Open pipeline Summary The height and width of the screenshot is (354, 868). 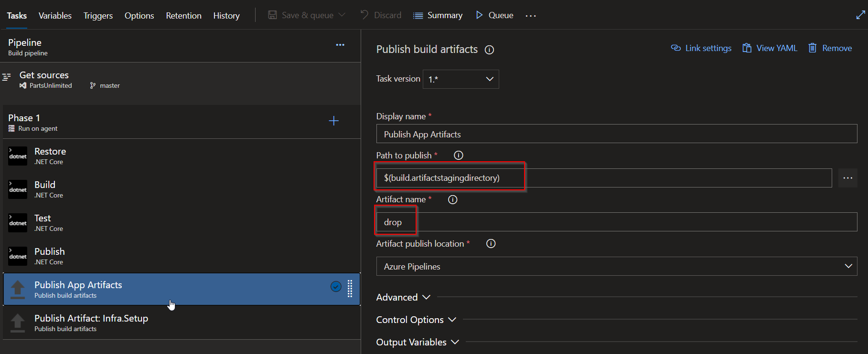coord(438,15)
